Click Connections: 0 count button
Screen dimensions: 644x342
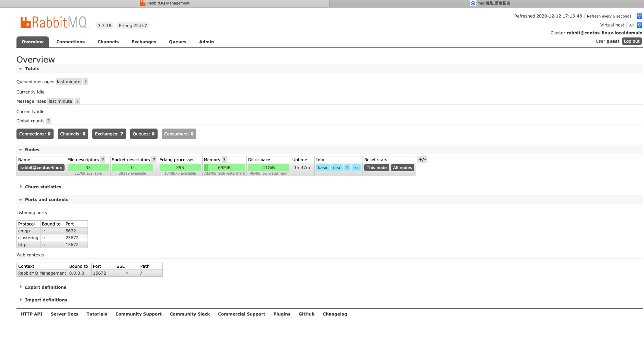[35, 134]
